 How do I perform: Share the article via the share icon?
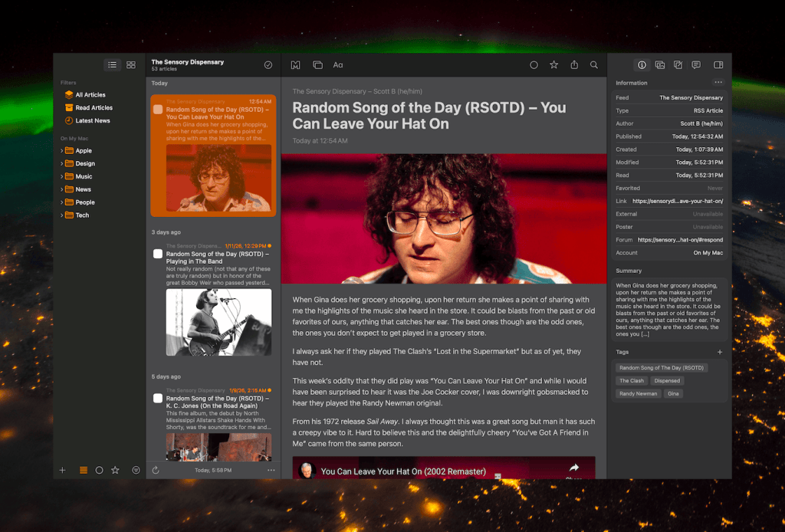(x=573, y=65)
